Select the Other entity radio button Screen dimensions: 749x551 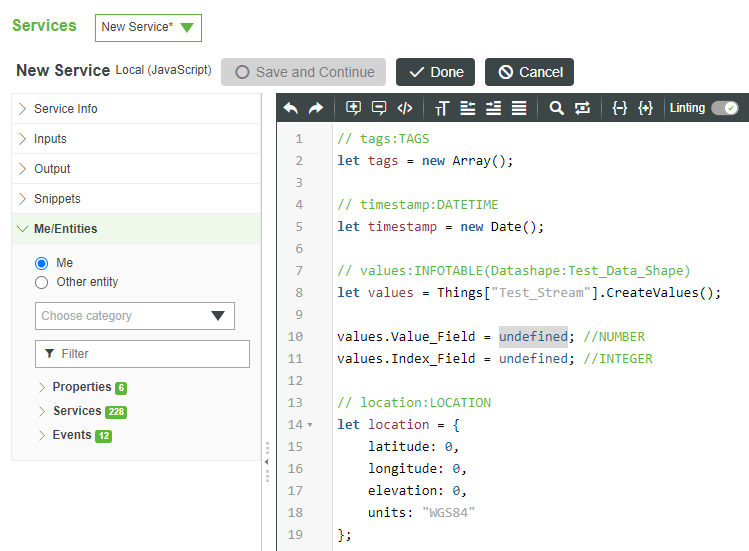42,282
